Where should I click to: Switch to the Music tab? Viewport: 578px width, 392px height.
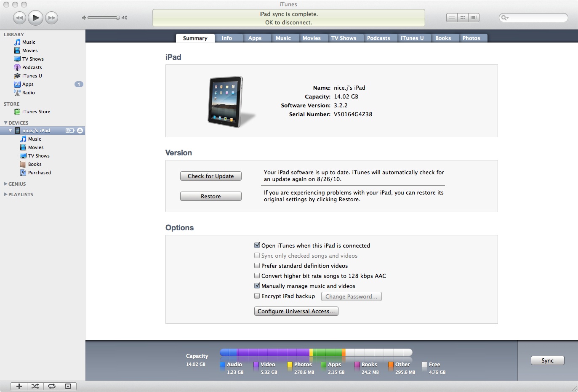click(283, 38)
